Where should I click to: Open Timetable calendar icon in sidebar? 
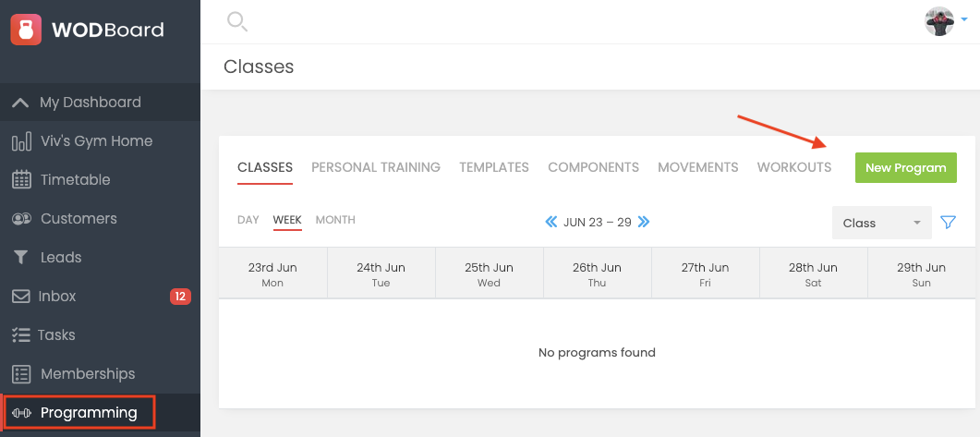click(21, 179)
